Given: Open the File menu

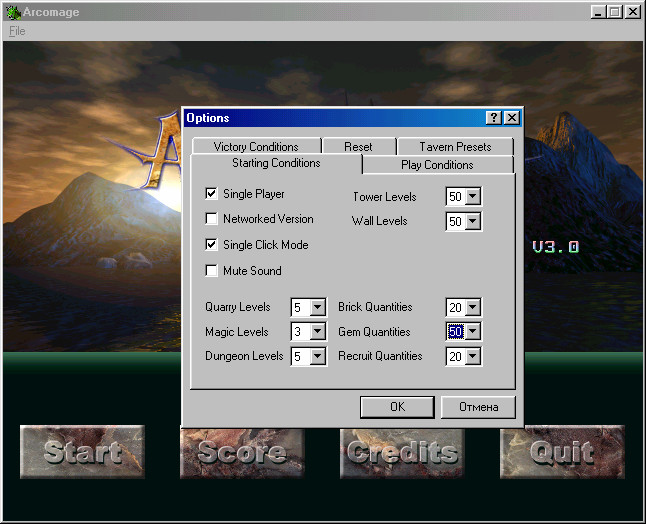Looking at the screenshot, I should tap(17, 31).
